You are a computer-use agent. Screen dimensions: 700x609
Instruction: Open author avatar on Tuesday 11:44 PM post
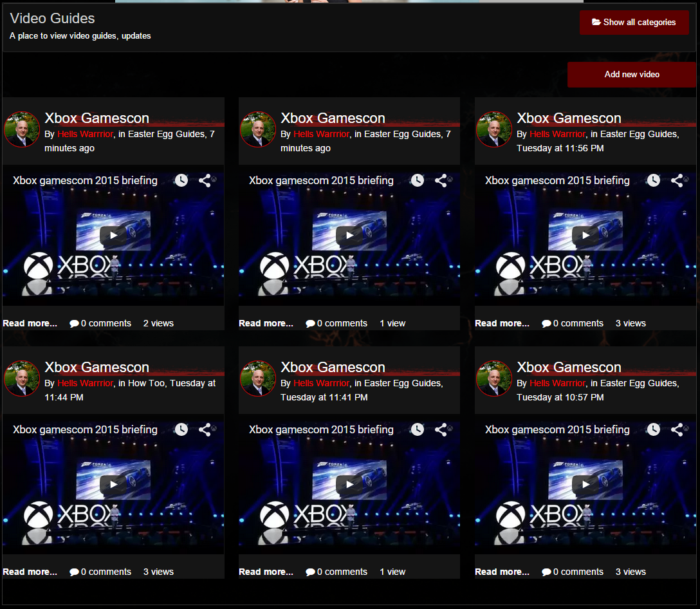tap(22, 379)
